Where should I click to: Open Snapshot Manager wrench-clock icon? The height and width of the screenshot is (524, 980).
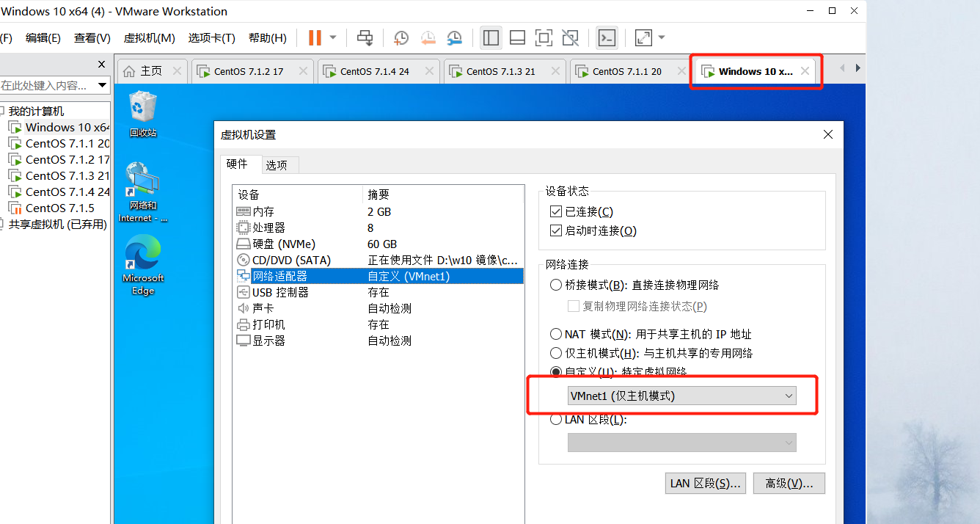click(455, 37)
